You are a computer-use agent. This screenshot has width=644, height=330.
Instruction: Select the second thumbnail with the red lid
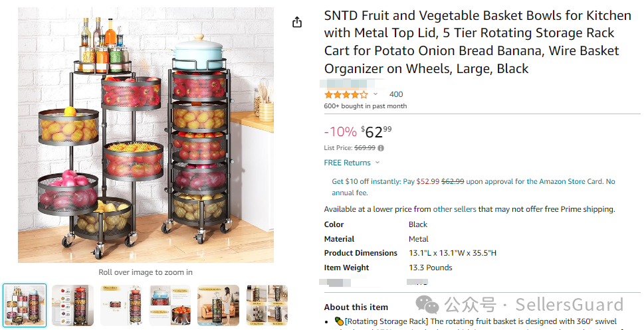72,305
